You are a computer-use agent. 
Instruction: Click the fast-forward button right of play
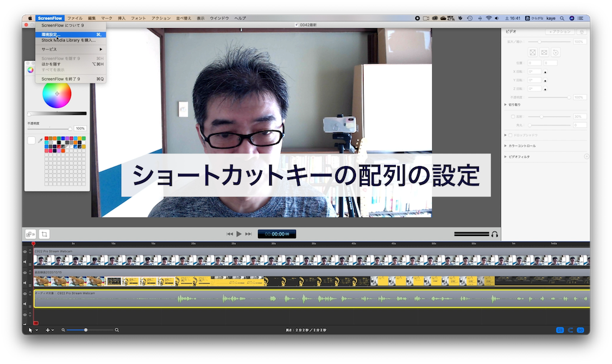(x=249, y=234)
